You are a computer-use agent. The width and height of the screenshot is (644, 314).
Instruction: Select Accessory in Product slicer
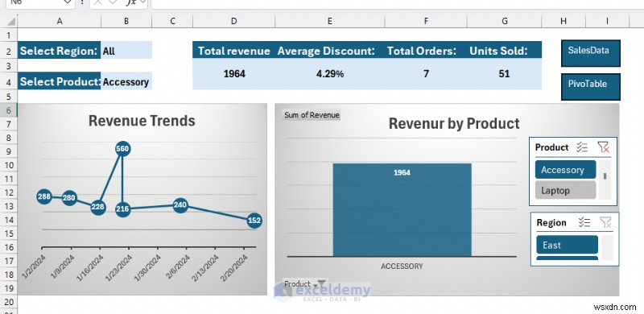565,170
